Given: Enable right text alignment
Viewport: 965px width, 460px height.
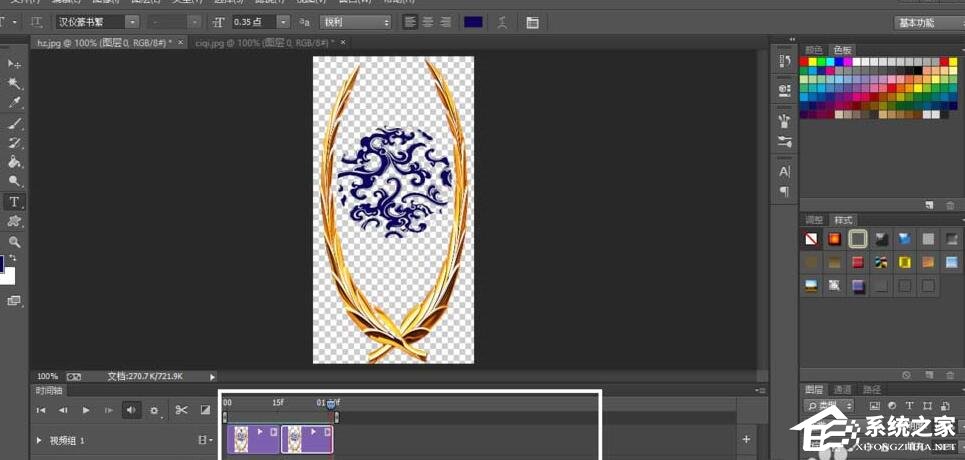Looking at the screenshot, I should [x=443, y=22].
